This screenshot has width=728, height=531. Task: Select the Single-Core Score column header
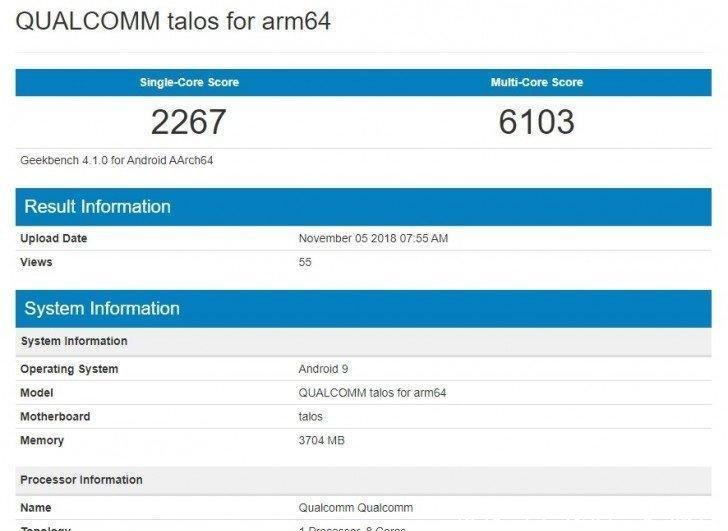point(189,82)
